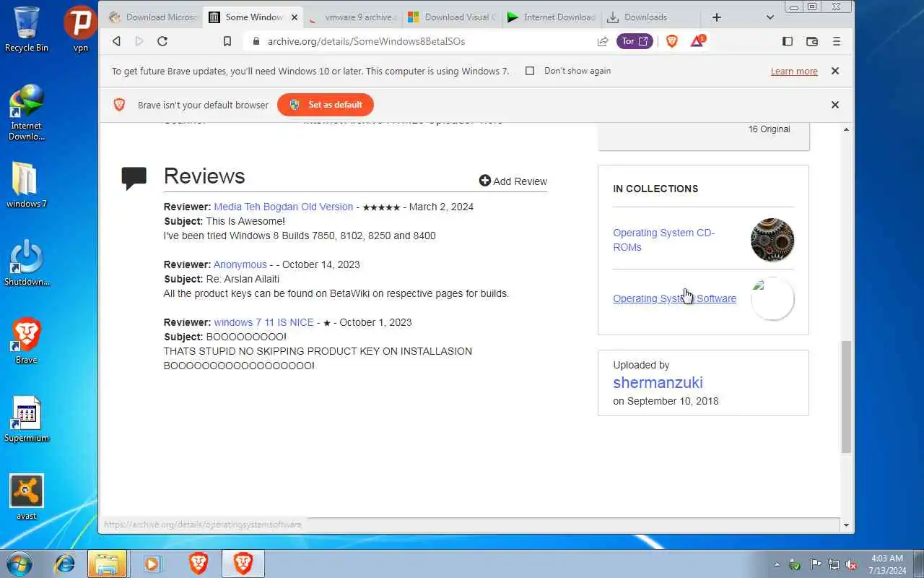
Task: Open the Brave Wallet icon
Action: [812, 41]
